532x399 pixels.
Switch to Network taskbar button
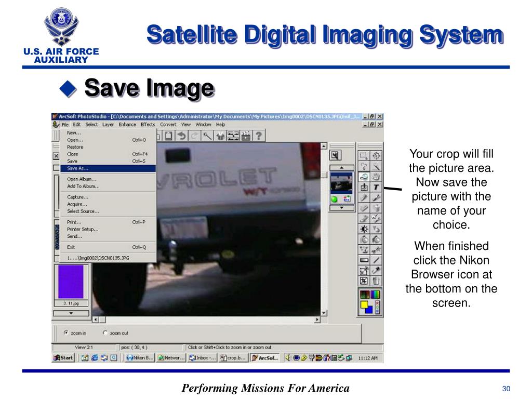coord(171,357)
